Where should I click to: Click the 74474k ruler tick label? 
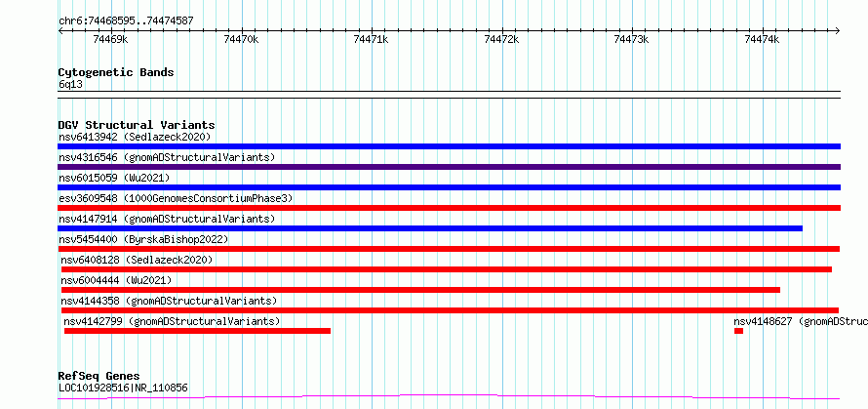pyautogui.click(x=763, y=39)
